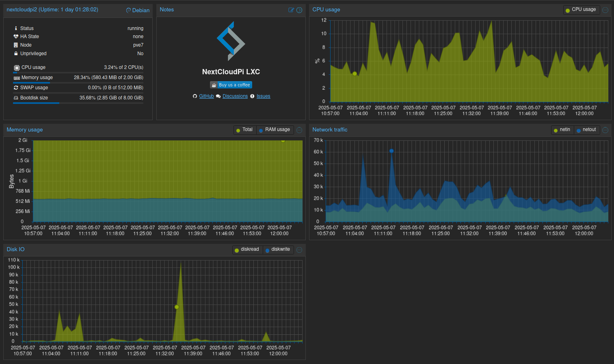Click the GitHub octocat icon

tap(195, 96)
